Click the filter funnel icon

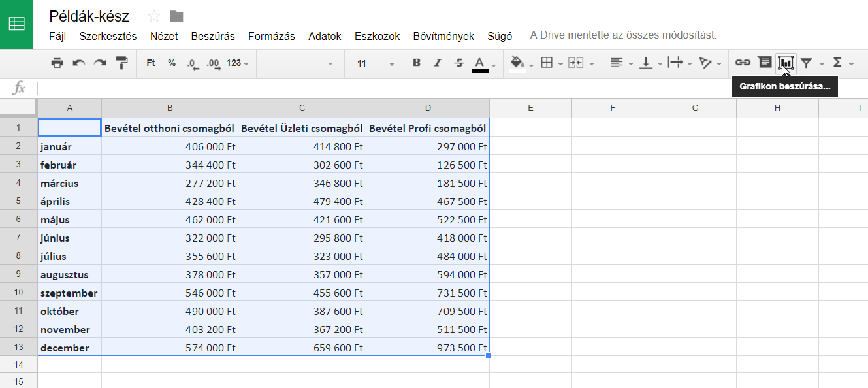(x=807, y=63)
